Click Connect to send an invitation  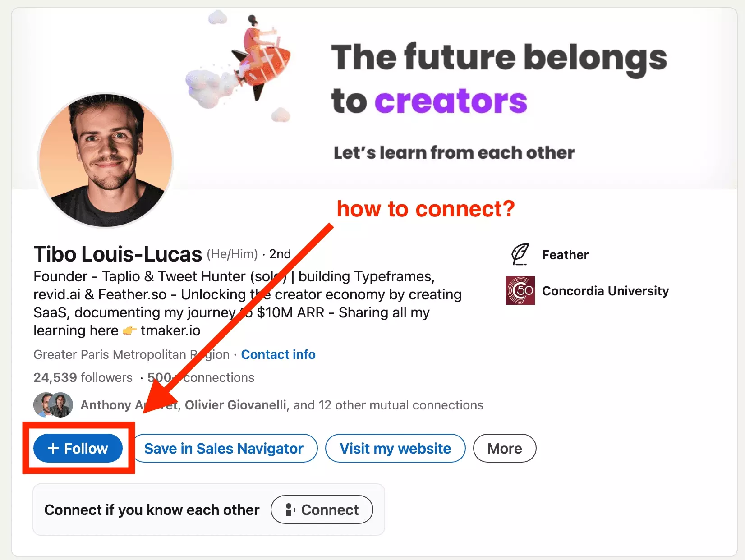[x=321, y=509]
